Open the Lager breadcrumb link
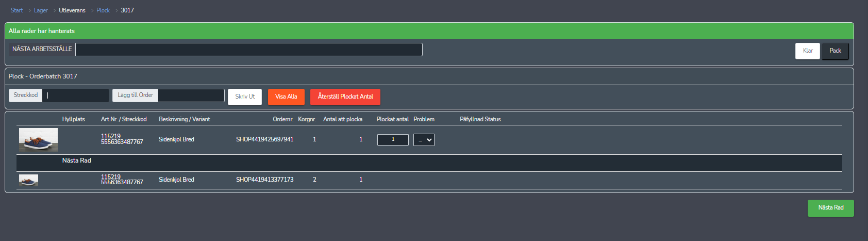868x241 pixels. [x=41, y=10]
